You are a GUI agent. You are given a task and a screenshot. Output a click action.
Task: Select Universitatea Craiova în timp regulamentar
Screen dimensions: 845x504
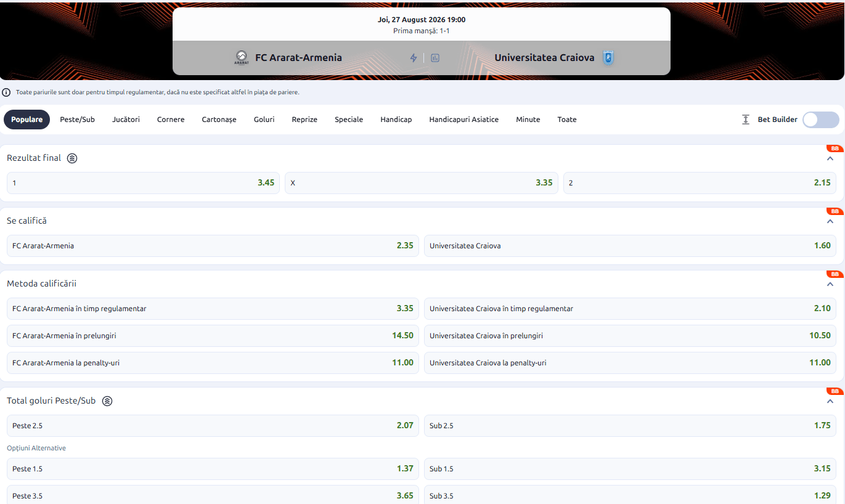(630, 309)
